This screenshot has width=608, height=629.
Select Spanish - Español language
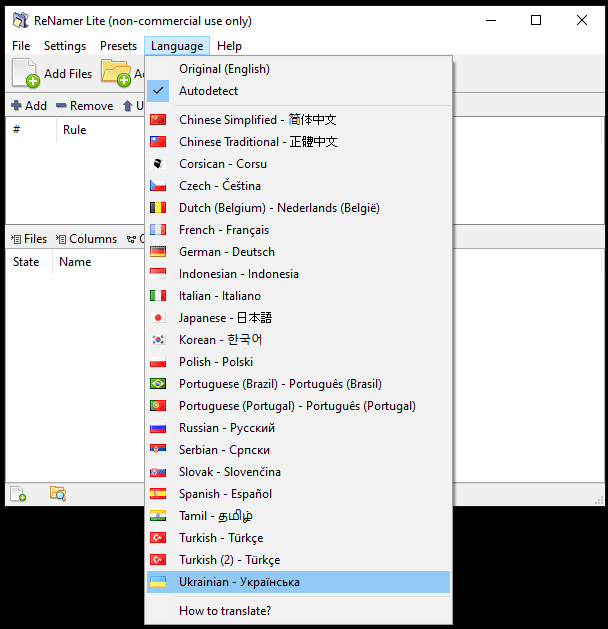pyautogui.click(x=298, y=494)
